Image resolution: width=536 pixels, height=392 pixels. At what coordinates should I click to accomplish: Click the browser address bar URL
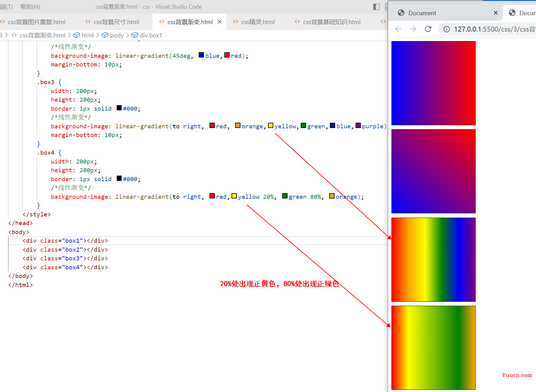pyautogui.click(x=494, y=29)
